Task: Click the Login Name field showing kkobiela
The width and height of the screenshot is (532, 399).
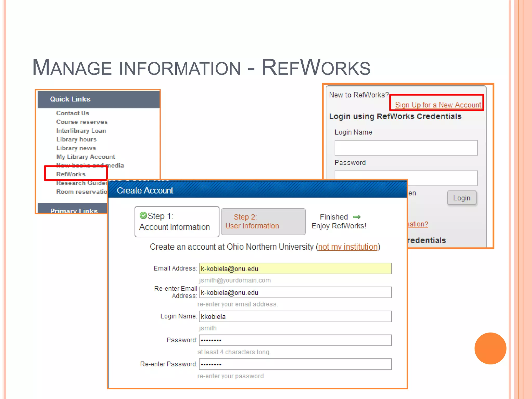Action: pyautogui.click(x=295, y=316)
